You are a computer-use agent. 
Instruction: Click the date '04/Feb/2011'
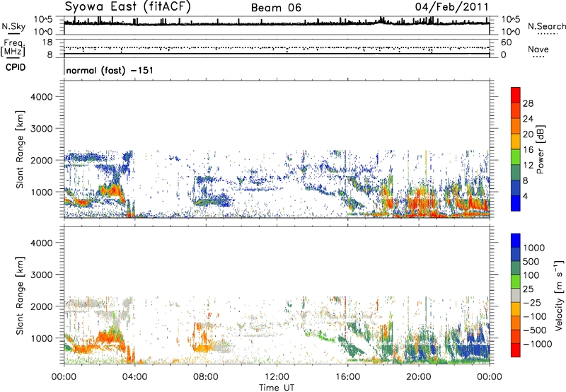[451, 7]
